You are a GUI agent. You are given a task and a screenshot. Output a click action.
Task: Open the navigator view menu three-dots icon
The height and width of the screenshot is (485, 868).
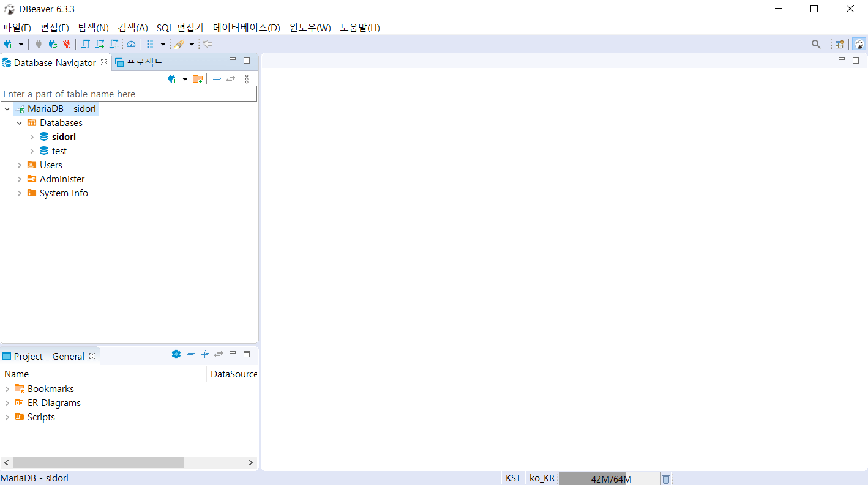(x=247, y=79)
